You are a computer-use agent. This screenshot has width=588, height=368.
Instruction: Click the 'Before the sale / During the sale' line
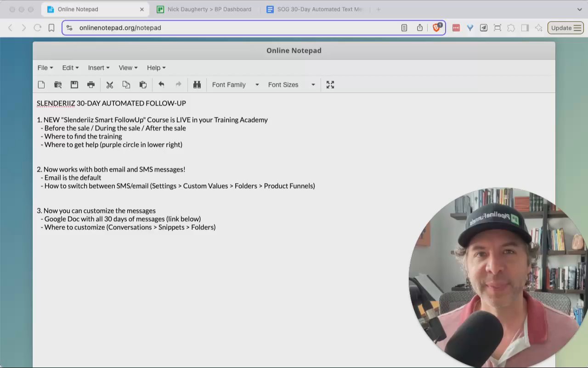tap(113, 128)
